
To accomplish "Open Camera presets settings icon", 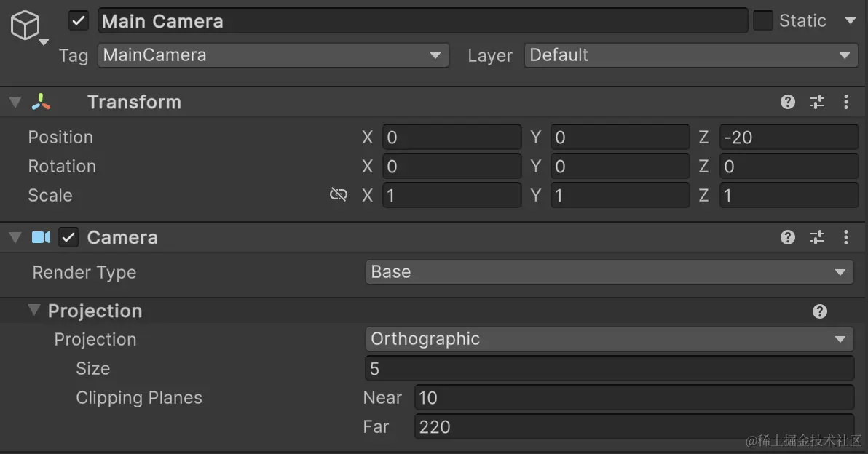I will point(817,237).
